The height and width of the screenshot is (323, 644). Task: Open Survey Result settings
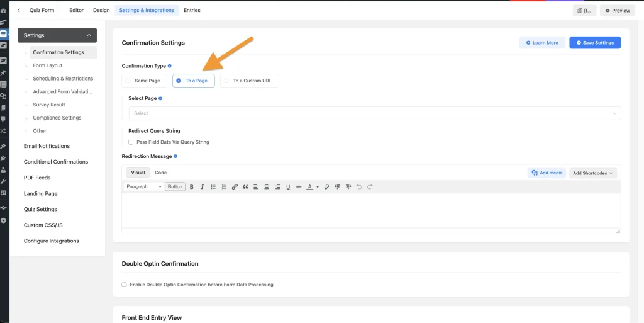(x=49, y=105)
